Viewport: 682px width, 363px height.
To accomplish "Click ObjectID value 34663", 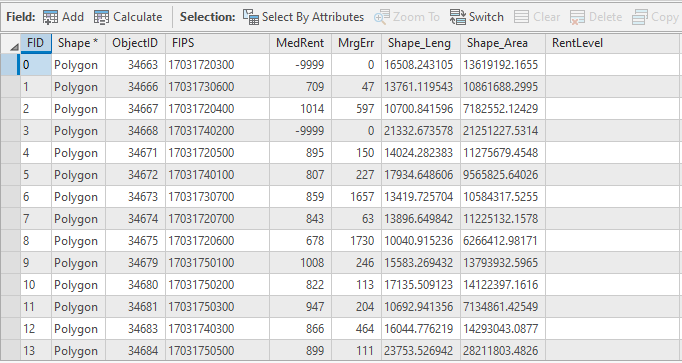I will (x=143, y=65).
